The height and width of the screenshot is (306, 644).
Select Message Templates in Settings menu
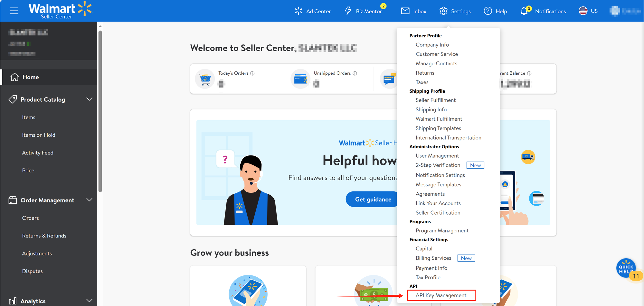pos(438,184)
